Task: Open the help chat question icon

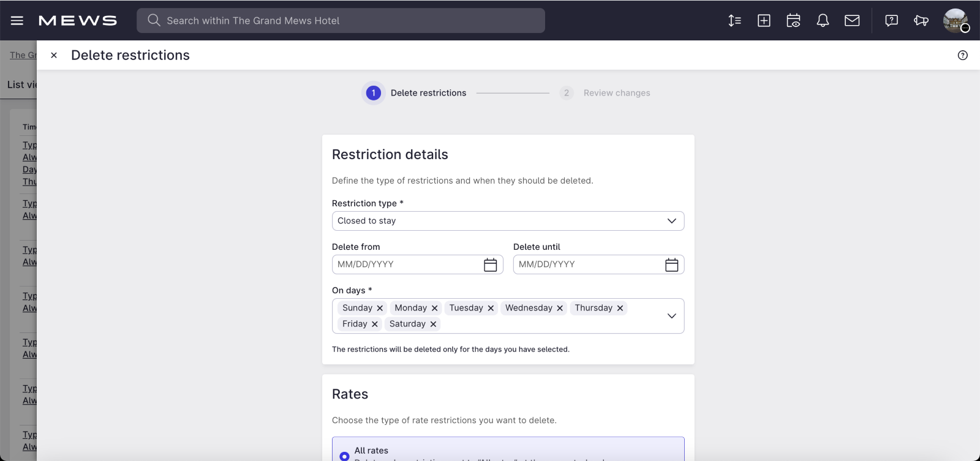Action: point(891,21)
